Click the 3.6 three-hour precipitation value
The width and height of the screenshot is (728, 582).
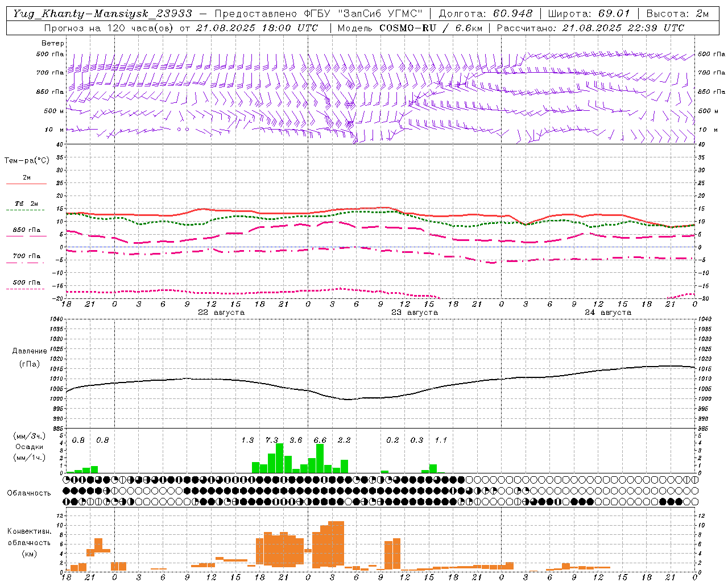pos(296,440)
